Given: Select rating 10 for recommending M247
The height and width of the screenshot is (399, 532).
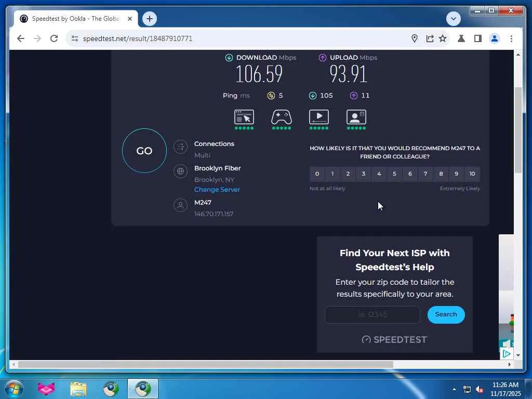Looking at the screenshot, I should (472, 174).
